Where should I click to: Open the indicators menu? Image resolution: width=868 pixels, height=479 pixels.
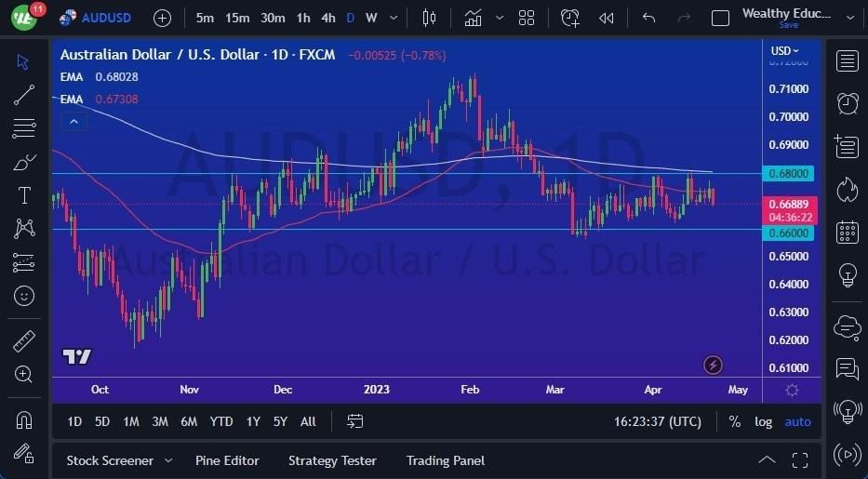click(473, 19)
